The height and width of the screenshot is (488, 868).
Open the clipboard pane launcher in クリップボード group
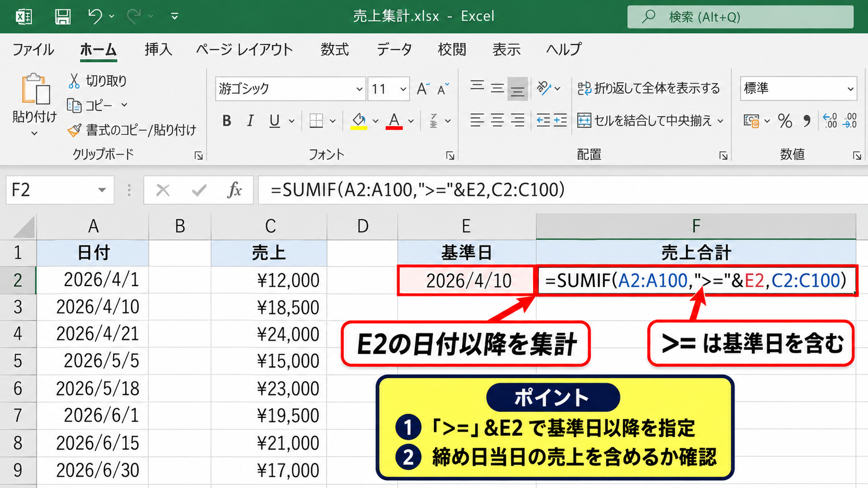pyautogui.click(x=198, y=156)
